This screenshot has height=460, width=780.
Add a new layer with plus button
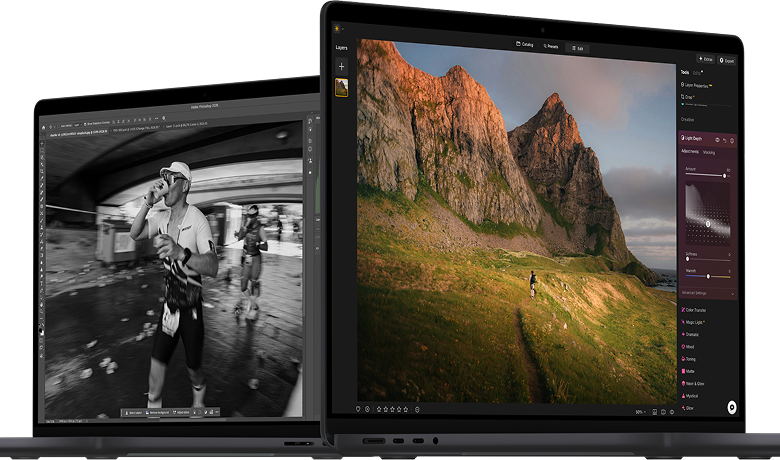tap(341, 66)
